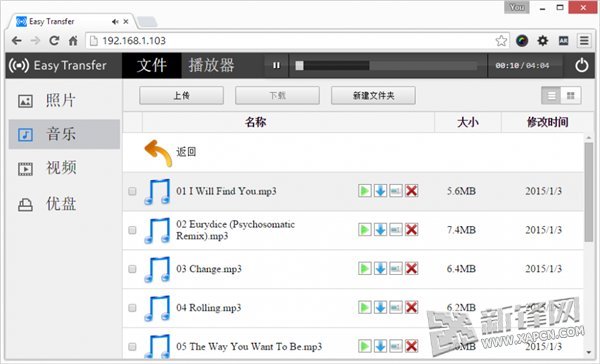Play 04 Rolling.mp3
This screenshot has width=600, height=364.
pos(365,307)
